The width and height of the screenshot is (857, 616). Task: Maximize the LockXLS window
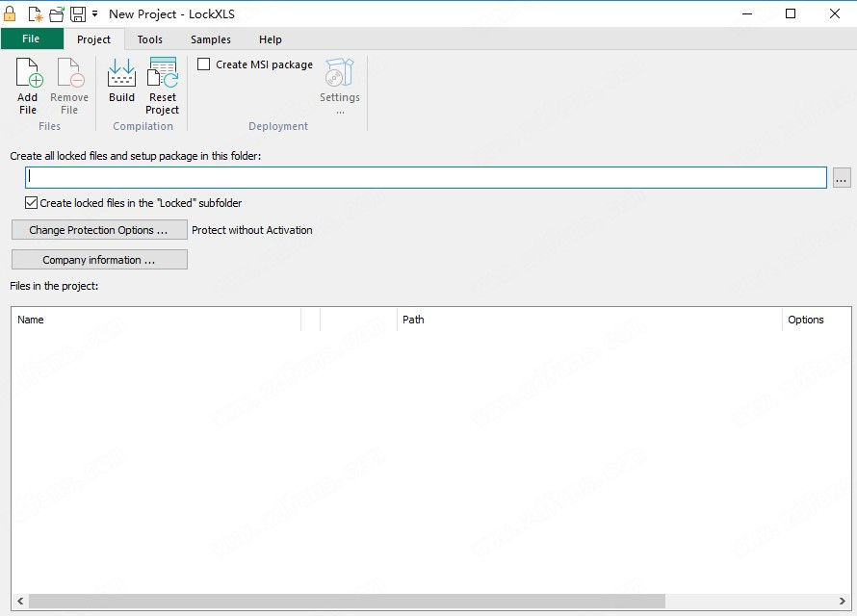point(791,13)
